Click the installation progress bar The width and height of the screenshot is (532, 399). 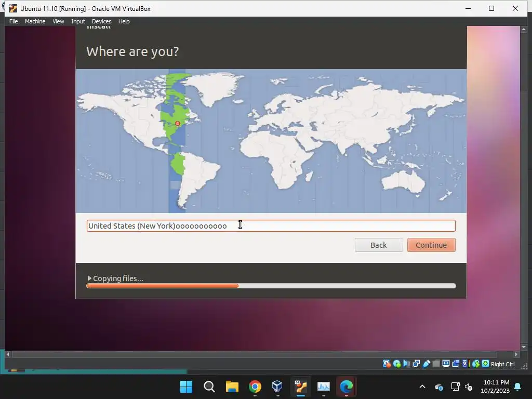(271, 286)
